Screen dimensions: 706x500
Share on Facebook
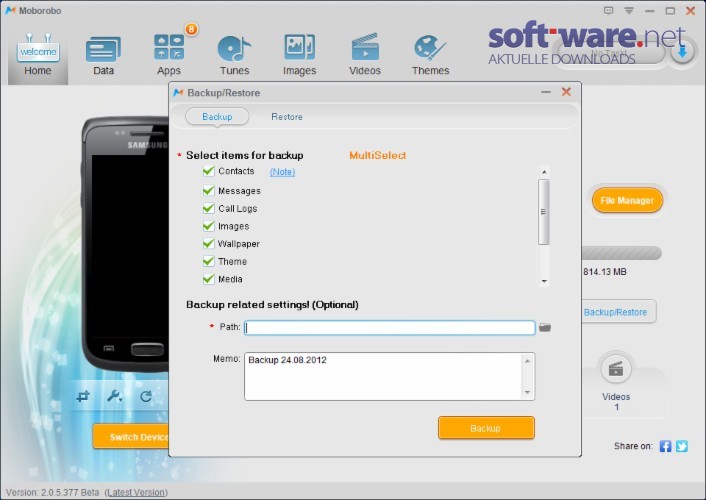coord(665,446)
